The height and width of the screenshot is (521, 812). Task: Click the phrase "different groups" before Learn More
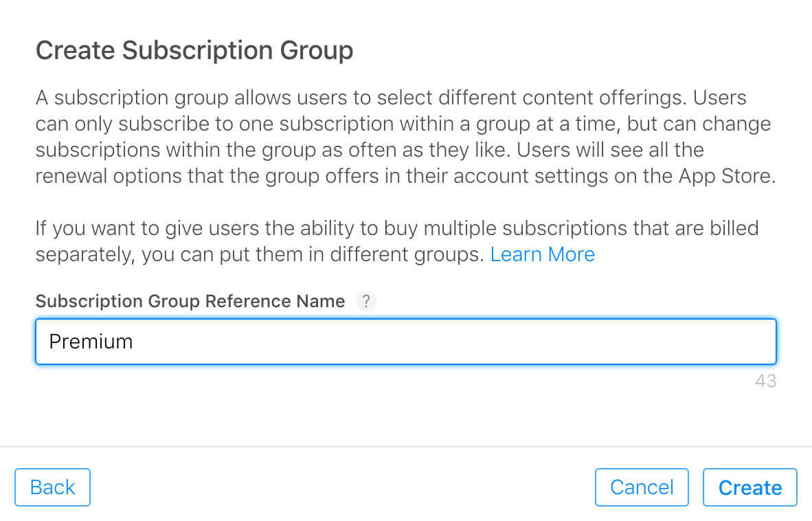click(405, 254)
